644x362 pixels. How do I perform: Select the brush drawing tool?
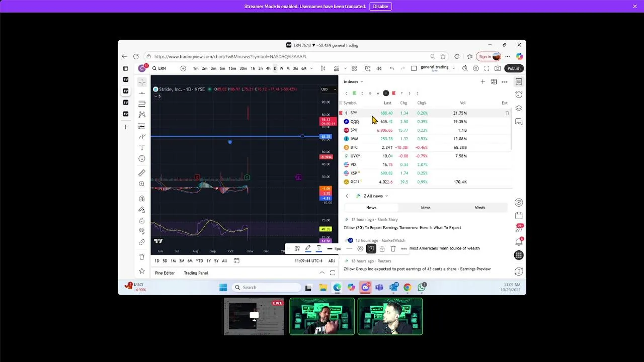click(x=142, y=137)
